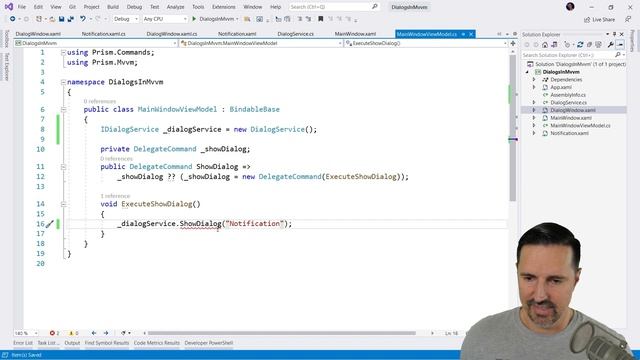The width and height of the screenshot is (640, 360).
Task: Open the Find Symbol Results tab
Action: pyautogui.click(x=107, y=343)
